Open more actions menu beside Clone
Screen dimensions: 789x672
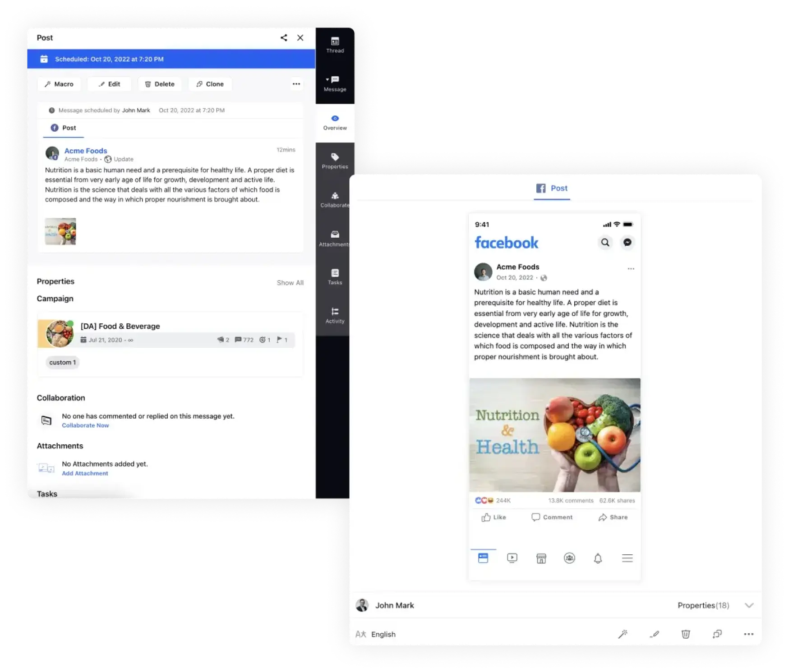tap(296, 84)
